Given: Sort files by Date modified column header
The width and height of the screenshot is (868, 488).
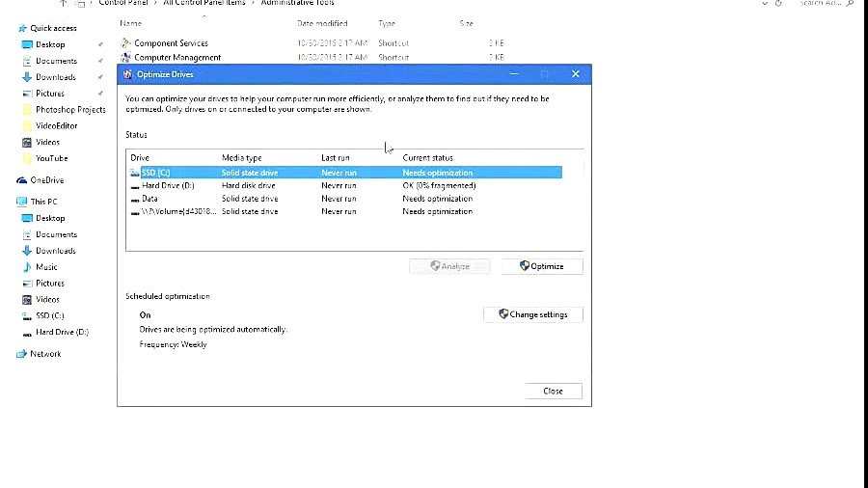Looking at the screenshot, I should (x=322, y=23).
